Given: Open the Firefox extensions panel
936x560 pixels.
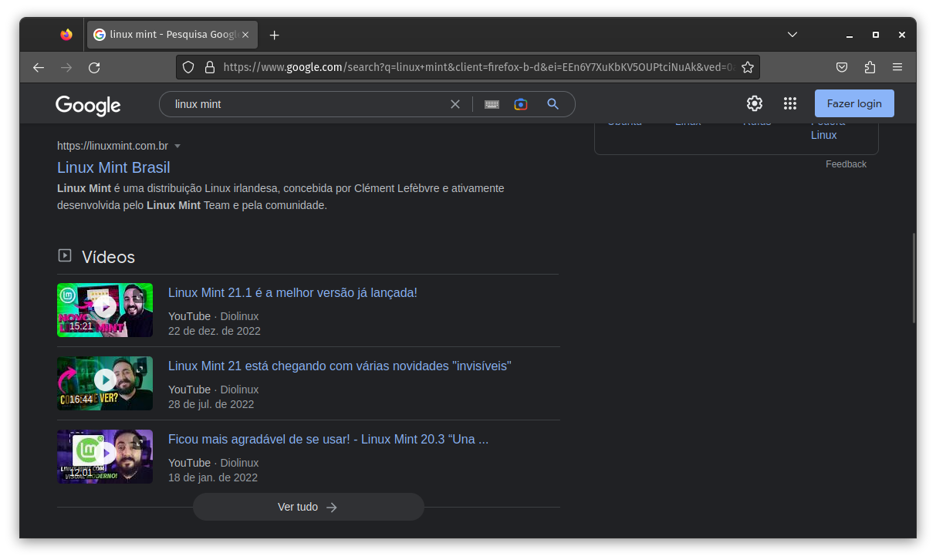Looking at the screenshot, I should tap(870, 67).
